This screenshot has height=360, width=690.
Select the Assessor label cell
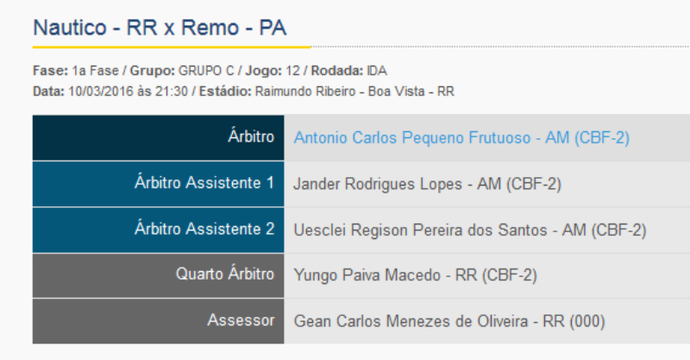(x=158, y=321)
